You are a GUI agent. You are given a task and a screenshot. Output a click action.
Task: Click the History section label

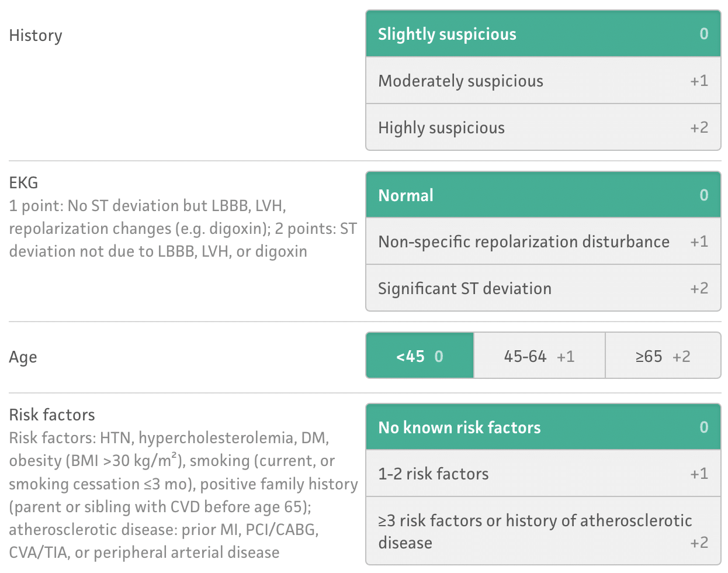36,36
